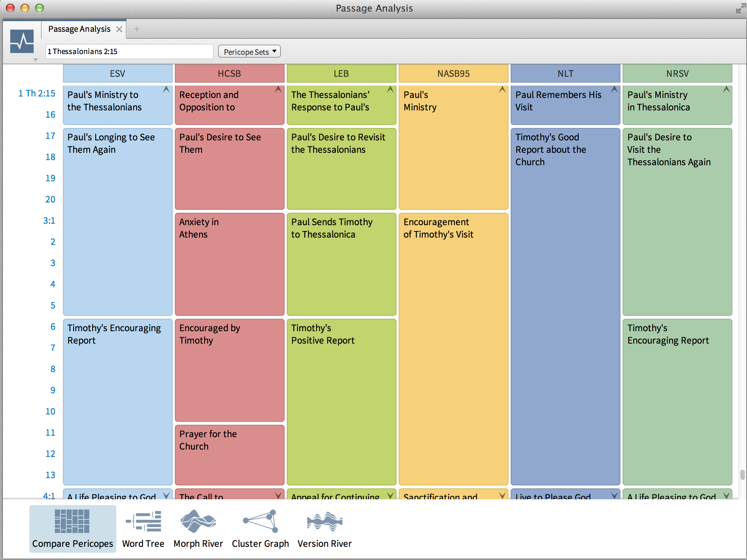Click the 3:1 verse reference link
Viewport: 747px width, 560px height.
(49, 221)
